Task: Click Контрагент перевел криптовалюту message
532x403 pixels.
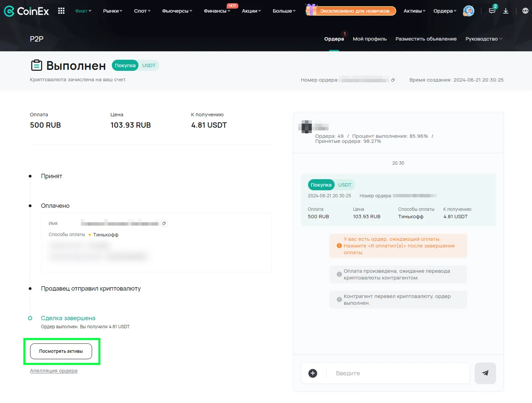Action: click(x=398, y=300)
